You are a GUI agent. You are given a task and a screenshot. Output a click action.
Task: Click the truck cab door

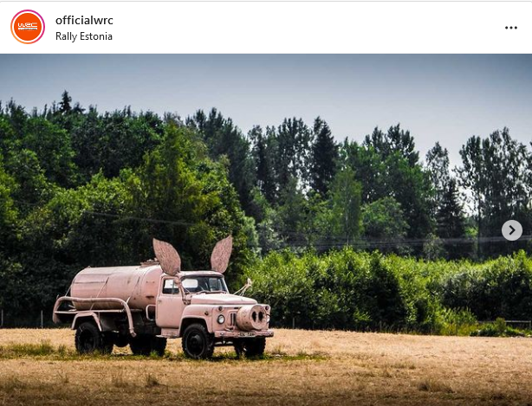click(x=170, y=301)
